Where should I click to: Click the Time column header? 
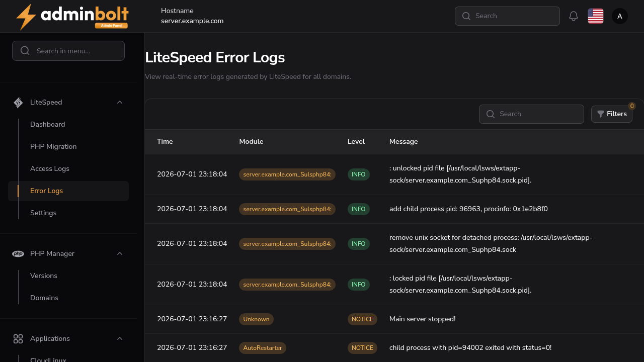coord(165,142)
